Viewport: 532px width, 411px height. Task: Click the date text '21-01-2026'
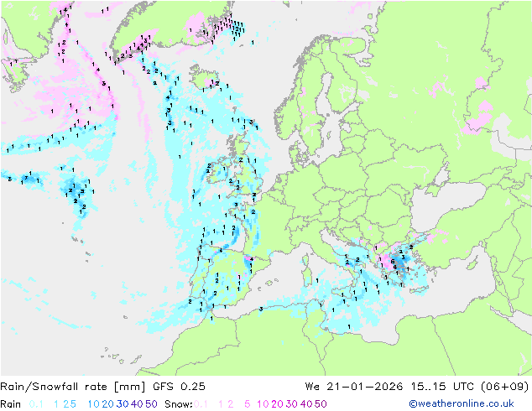(365, 387)
